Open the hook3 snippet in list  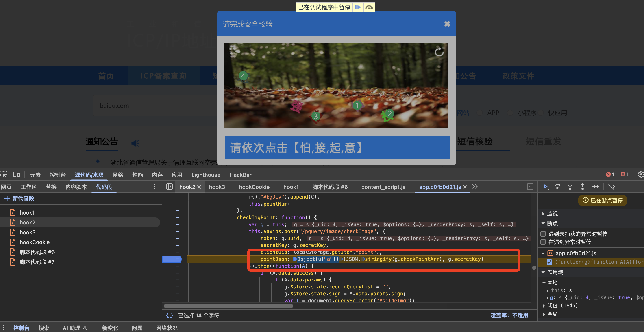point(28,232)
